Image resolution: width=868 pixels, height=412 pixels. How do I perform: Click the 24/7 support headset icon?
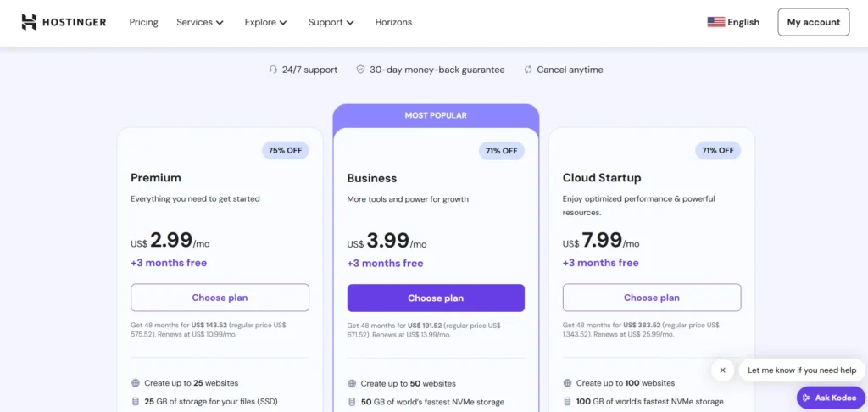273,70
